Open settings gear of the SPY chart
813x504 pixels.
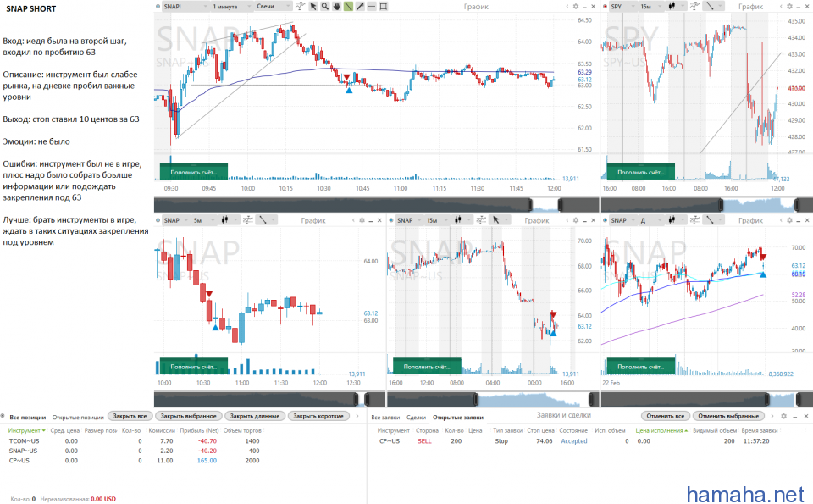(789, 6)
